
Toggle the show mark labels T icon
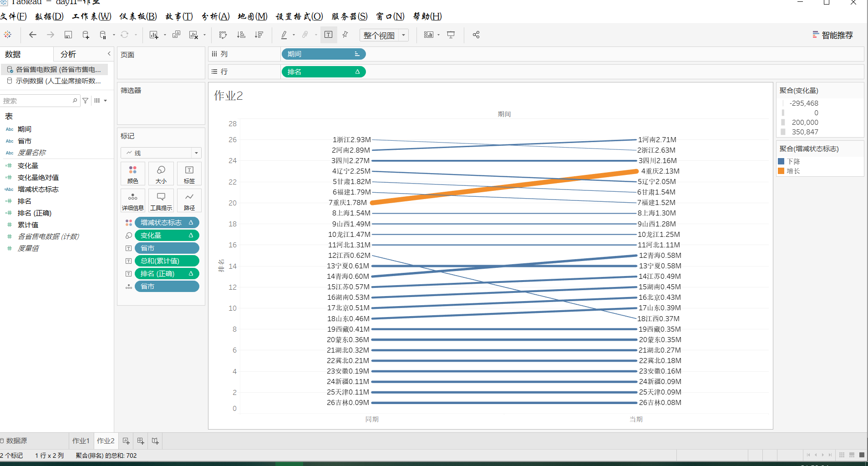(329, 35)
